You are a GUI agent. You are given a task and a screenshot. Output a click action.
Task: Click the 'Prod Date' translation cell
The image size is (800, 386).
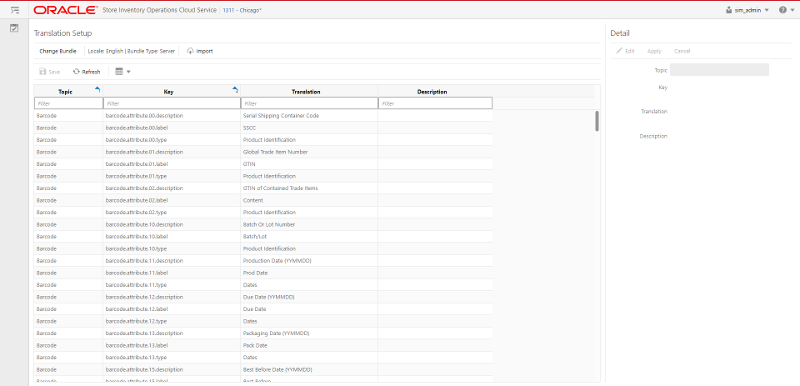(309, 273)
